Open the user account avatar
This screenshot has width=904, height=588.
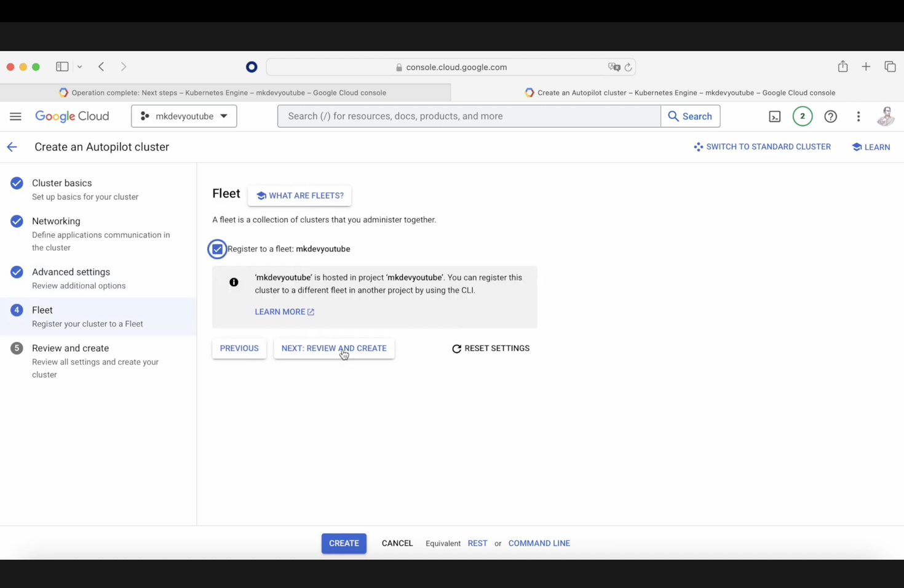(x=886, y=116)
